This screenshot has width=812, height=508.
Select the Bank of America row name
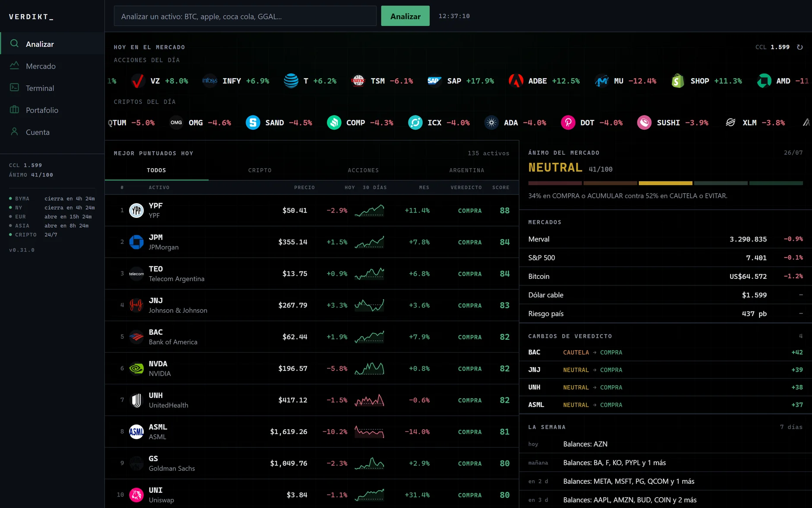point(173,342)
